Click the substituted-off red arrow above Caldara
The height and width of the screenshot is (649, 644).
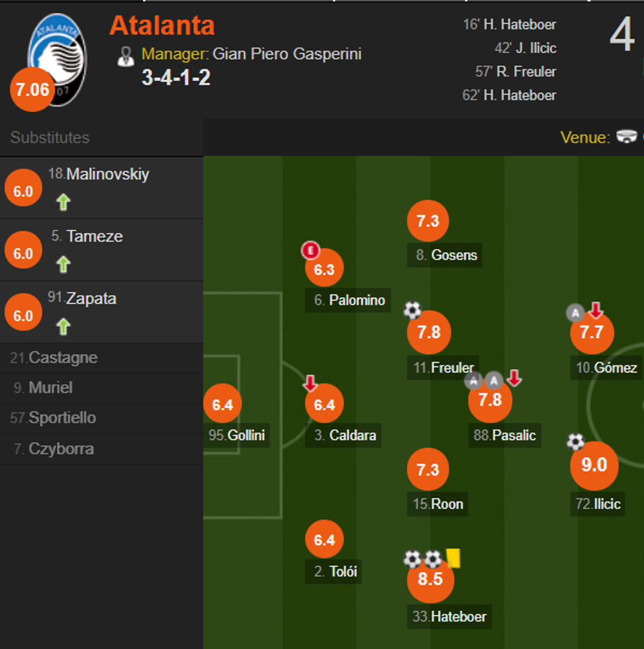(x=310, y=383)
